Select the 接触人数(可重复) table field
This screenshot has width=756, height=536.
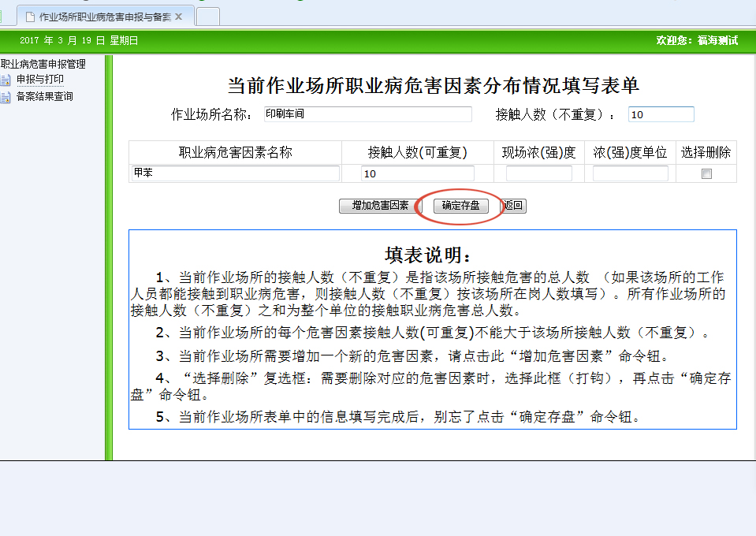[418, 173]
